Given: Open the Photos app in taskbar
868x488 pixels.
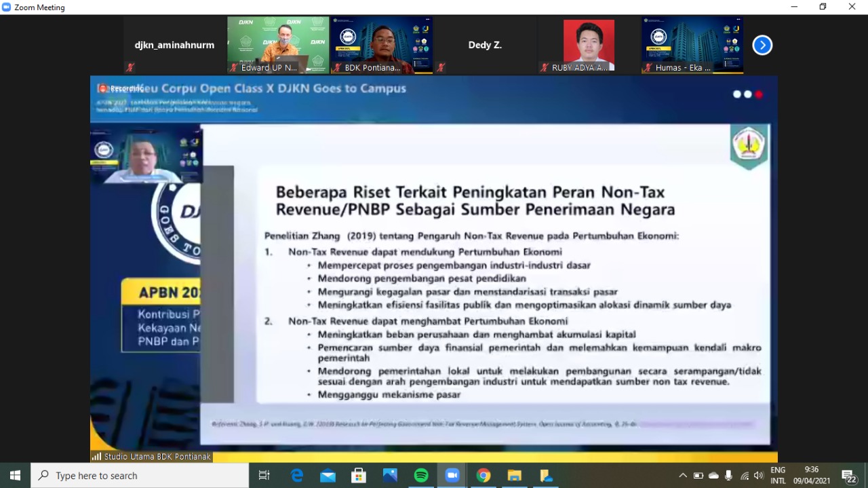Looking at the screenshot, I should (390, 476).
